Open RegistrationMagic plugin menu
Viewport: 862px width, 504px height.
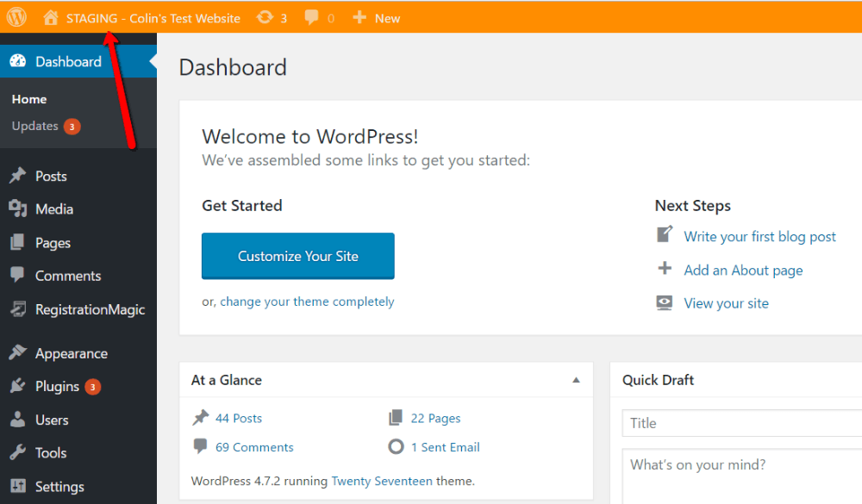[90, 310]
